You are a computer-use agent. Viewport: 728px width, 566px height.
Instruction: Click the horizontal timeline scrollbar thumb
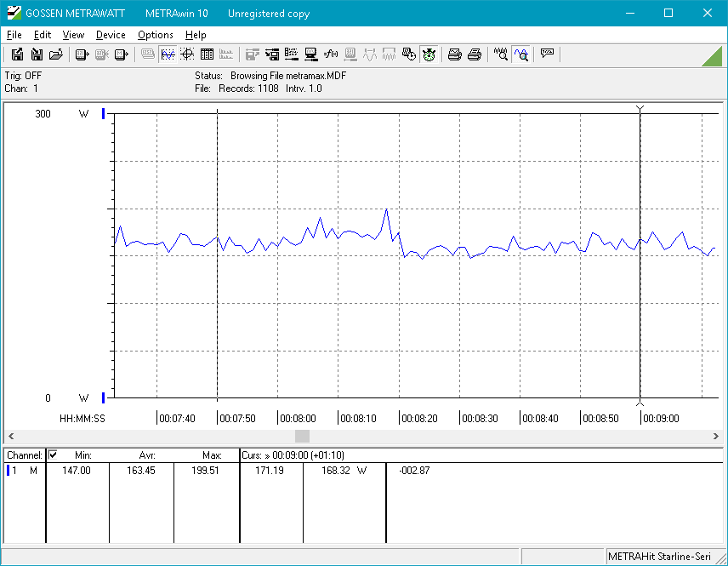(x=303, y=436)
